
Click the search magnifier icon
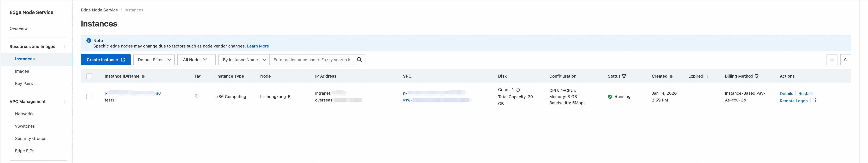359,60
